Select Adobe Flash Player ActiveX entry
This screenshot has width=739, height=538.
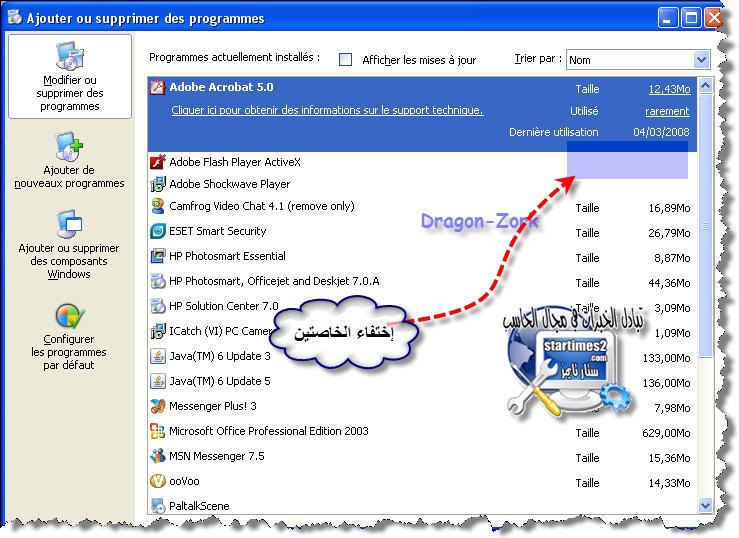(x=422, y=162)
